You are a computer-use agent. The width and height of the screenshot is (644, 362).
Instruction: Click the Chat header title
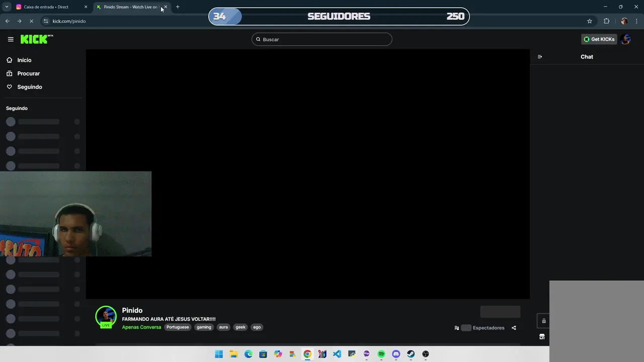pos(587,57)
